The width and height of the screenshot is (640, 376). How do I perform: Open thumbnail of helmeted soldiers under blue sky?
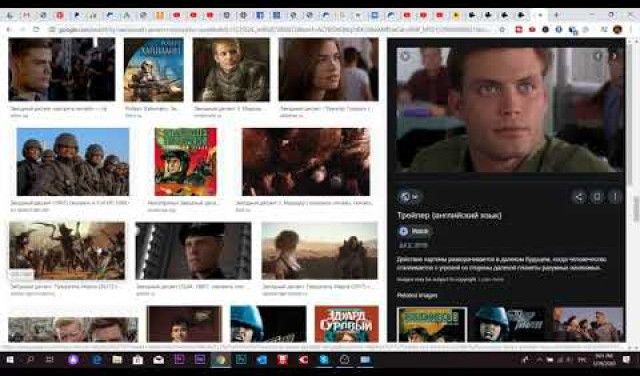click(73, 162)
